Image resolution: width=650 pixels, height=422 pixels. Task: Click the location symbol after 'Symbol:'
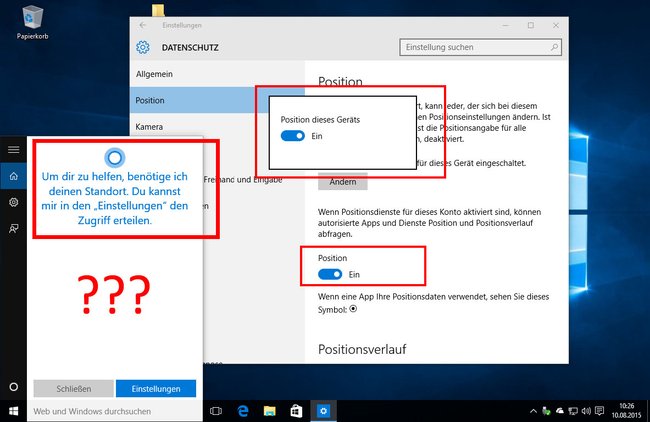click(353, 309)
